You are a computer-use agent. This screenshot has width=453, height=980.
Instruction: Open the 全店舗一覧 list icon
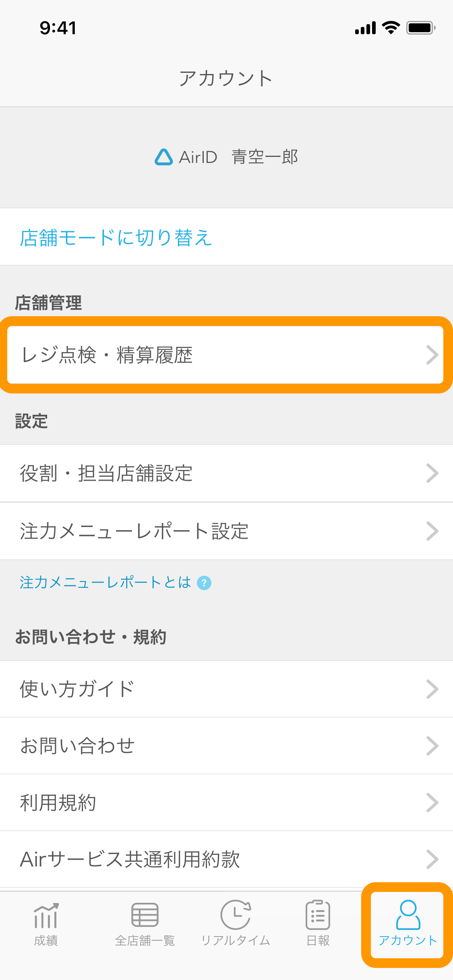[145, 915]
